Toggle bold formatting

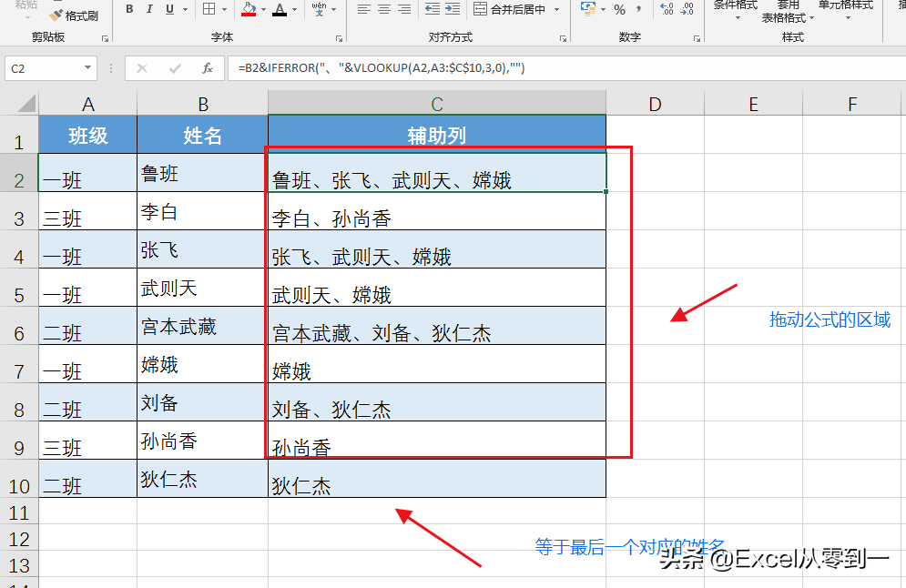(129, 9)
